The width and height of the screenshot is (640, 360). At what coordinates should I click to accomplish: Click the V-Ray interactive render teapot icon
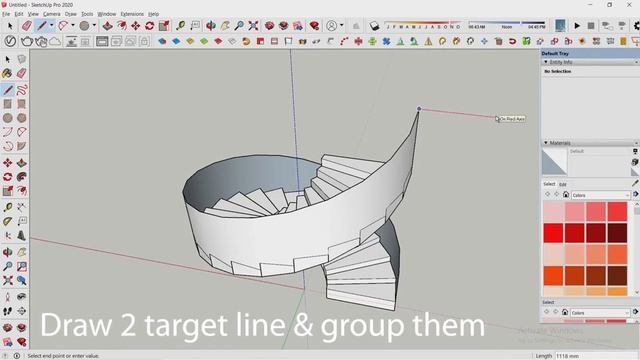tap(41, 41)
